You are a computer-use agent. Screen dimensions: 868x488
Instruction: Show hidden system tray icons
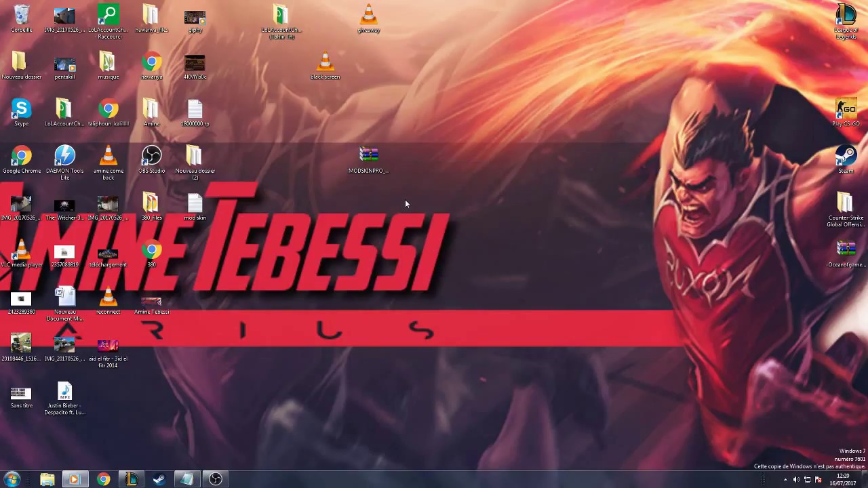(785, 480)
